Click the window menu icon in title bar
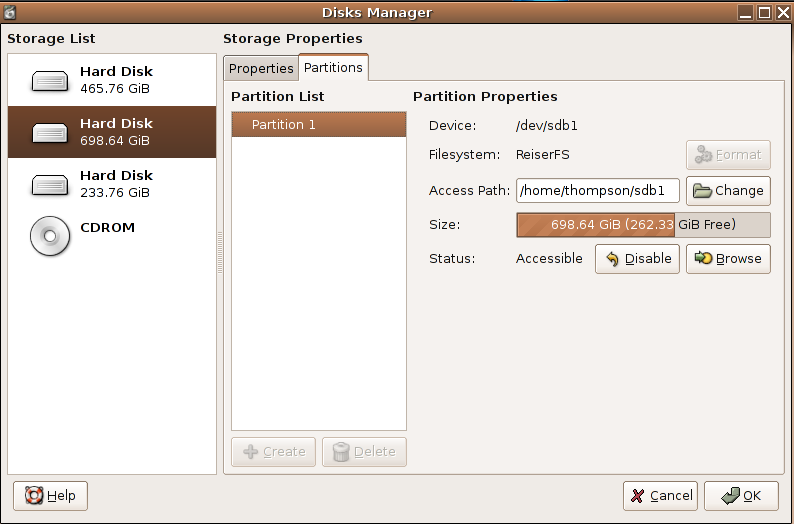794x524 pixels. click(11, 12)
